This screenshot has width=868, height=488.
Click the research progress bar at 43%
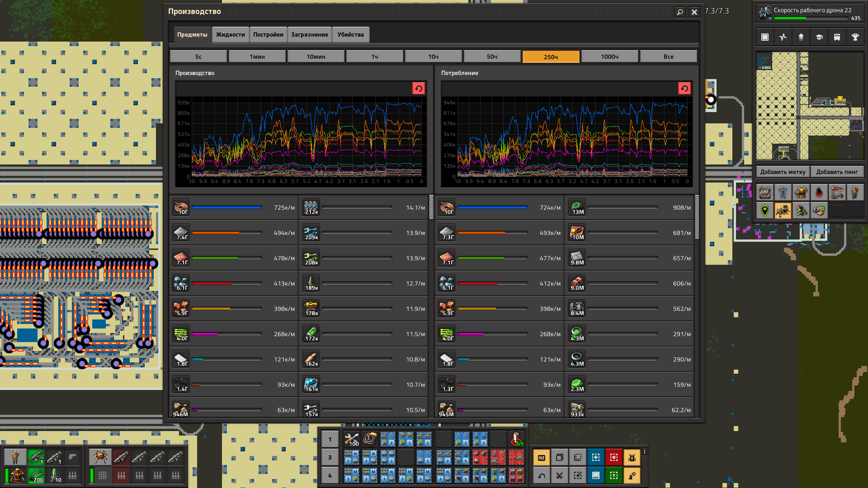pos(811,18)
